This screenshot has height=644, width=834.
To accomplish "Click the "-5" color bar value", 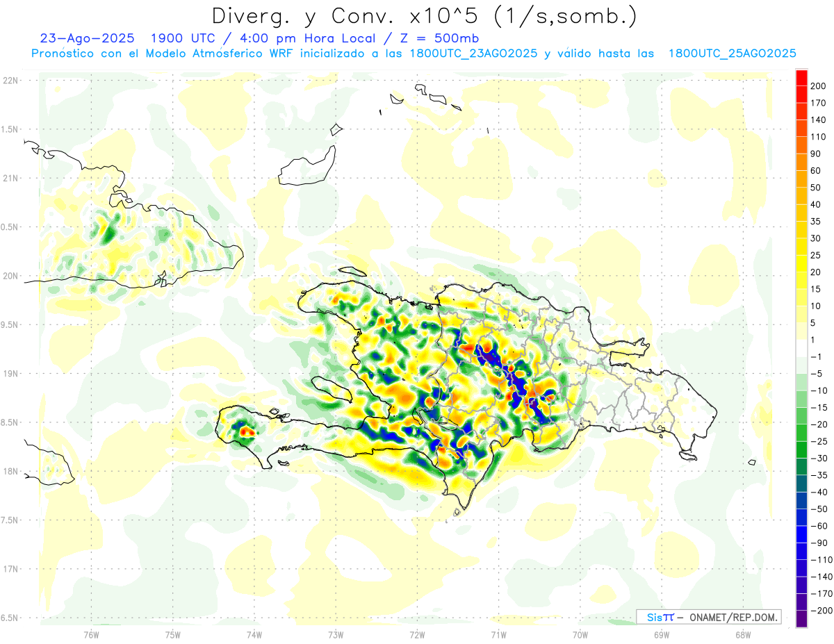I will pyautogui.click(x=816, y=374).
